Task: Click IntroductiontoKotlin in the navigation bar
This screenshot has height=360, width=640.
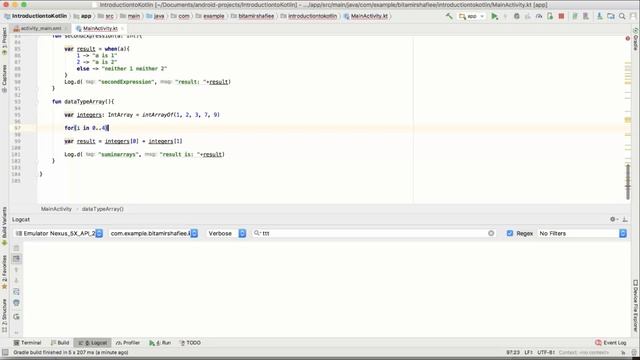Action: pos(36,16)
